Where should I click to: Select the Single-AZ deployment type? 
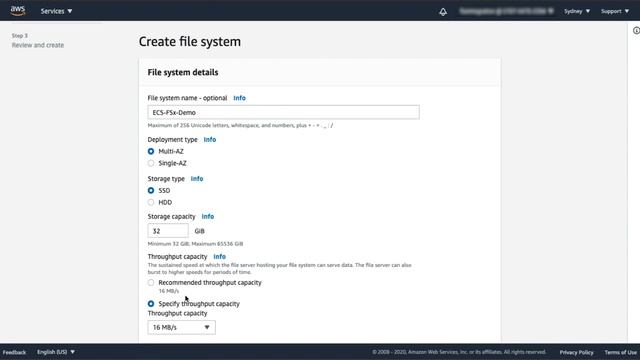pos(151,163)
